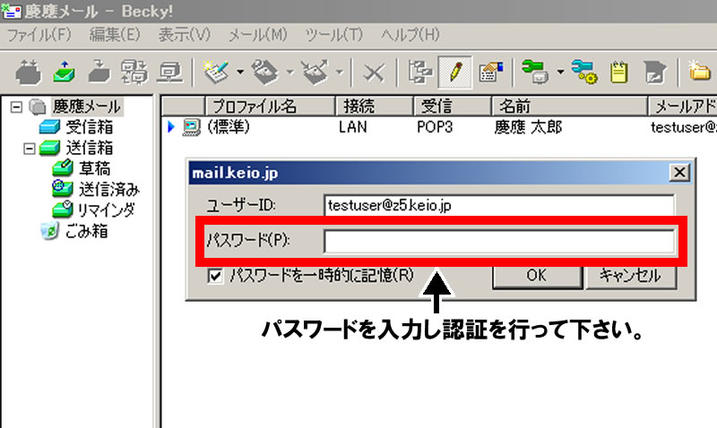Collapse the 慶應メール tree node

tap(14, 106)
